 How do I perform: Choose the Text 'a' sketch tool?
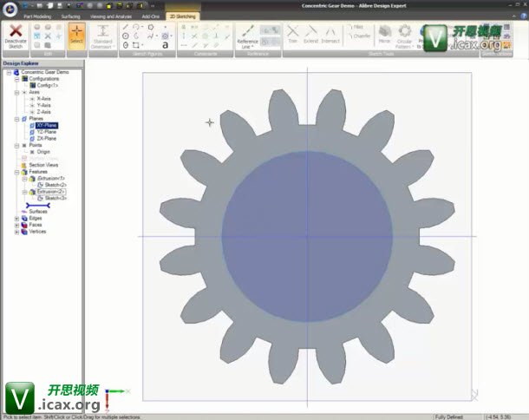[165, 45]
